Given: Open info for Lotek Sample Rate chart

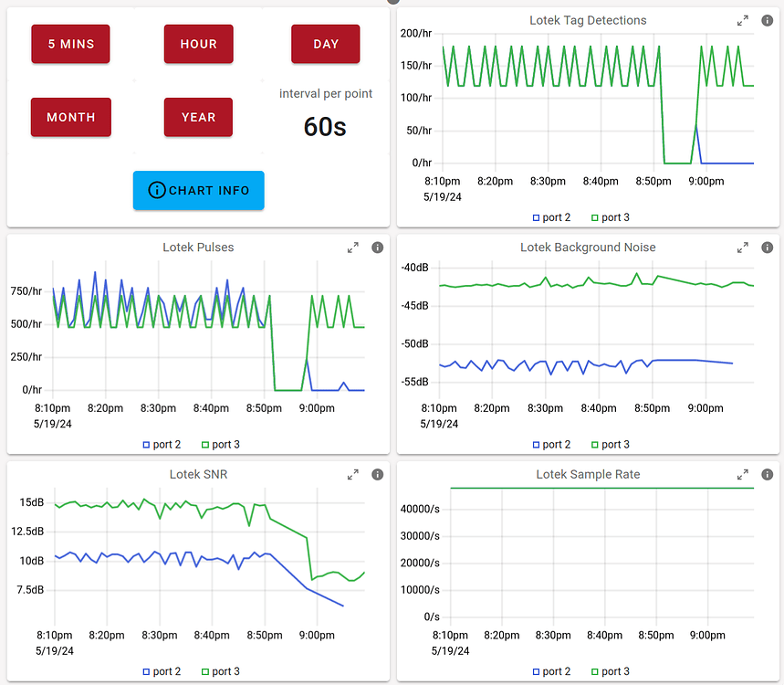Looking at the screenshot, I should coord(768,475).
